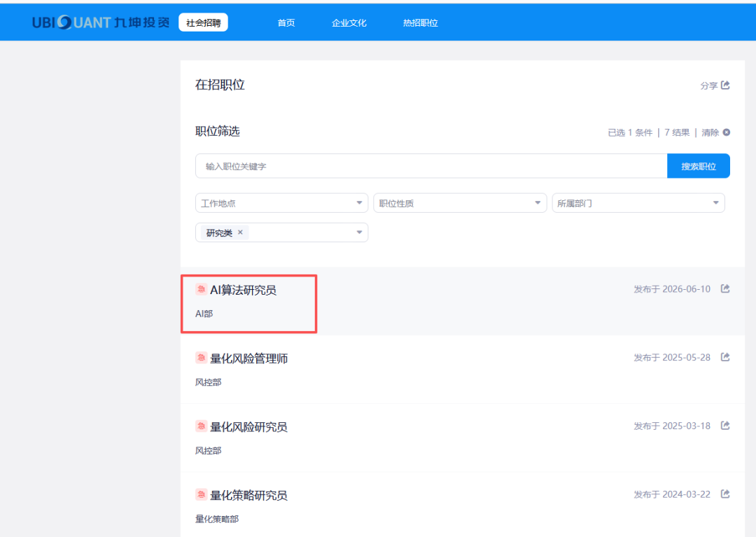Screen dimensions: 756x537
Task: Open the 所属部门 dropdown
Action: coord(638,203)
